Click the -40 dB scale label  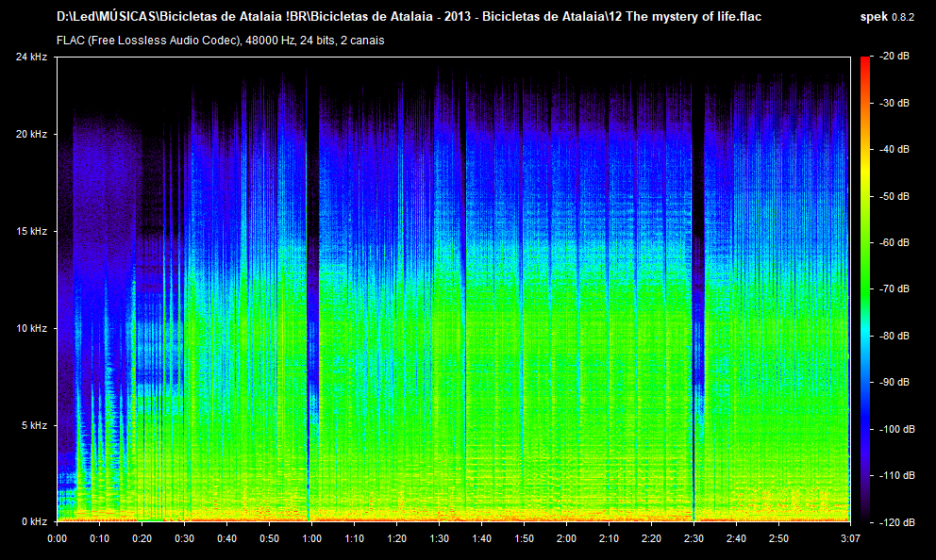(x=894, y=149)
